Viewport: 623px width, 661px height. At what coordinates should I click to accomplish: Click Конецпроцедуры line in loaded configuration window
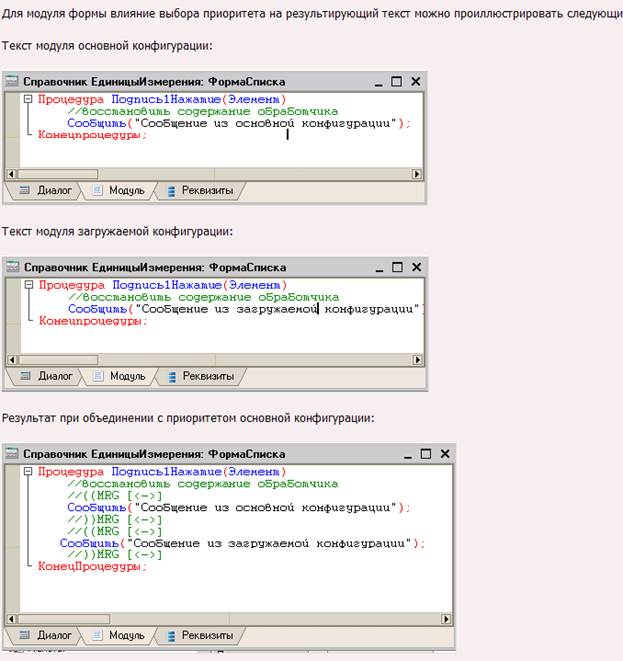93,321
